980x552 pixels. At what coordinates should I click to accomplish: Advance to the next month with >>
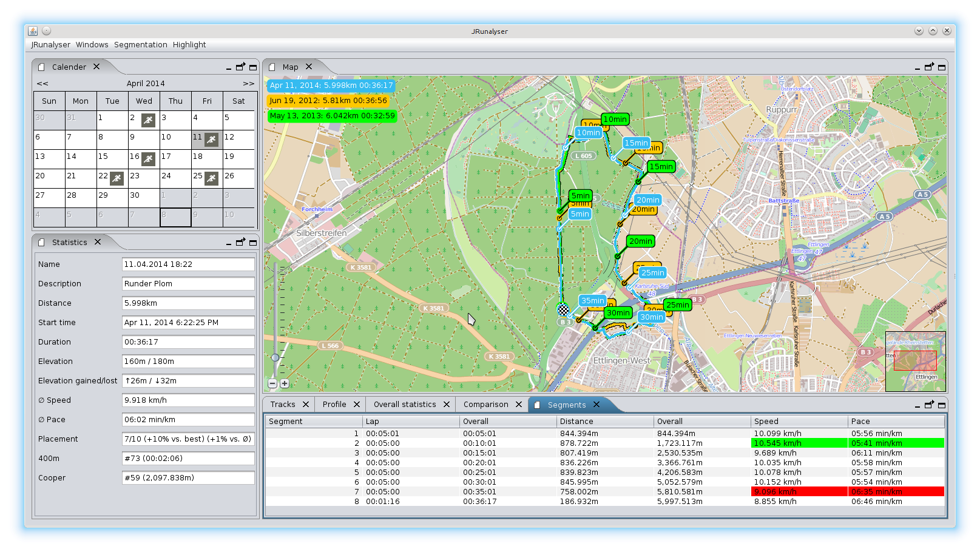pyautogui.click(x=248, y=83)
